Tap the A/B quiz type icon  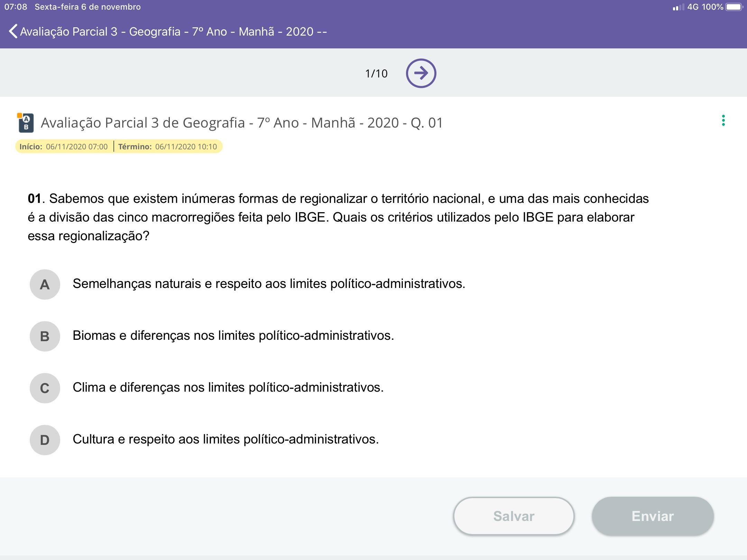coord(26,123)
